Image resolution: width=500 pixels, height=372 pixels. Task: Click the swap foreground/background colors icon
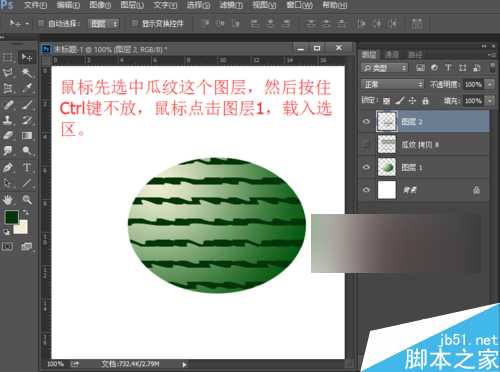coord(26,212)
